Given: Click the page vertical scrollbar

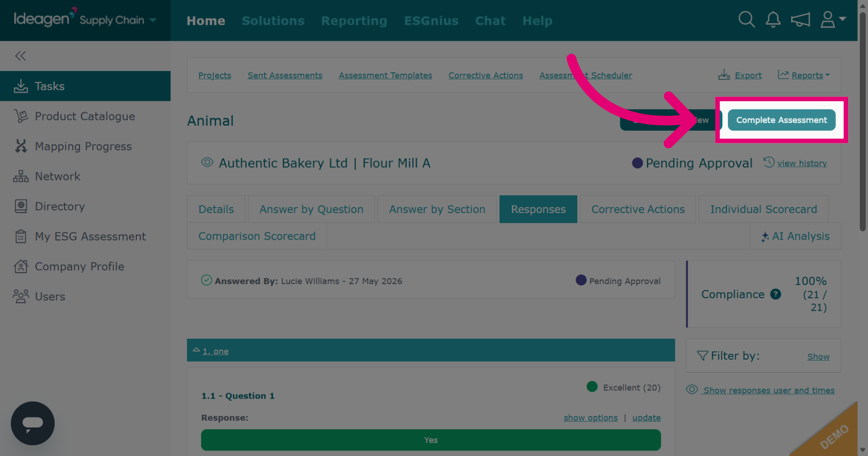Looking at the screenshot, I should click(863, 122).
